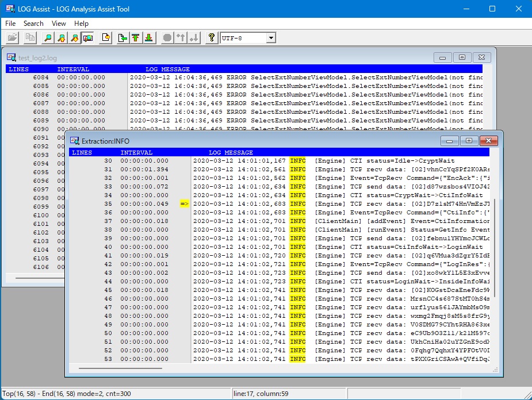Toggle the pressed extraction window toolbar button
The height and width of the screenshot is (400, 532).
click(x=88, y=38)
